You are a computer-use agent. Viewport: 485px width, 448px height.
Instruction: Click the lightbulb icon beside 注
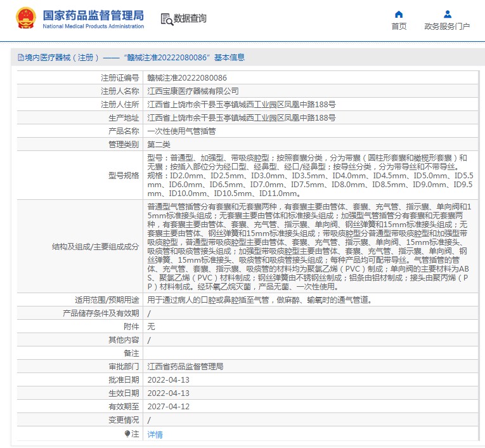(x=127, y=434)
